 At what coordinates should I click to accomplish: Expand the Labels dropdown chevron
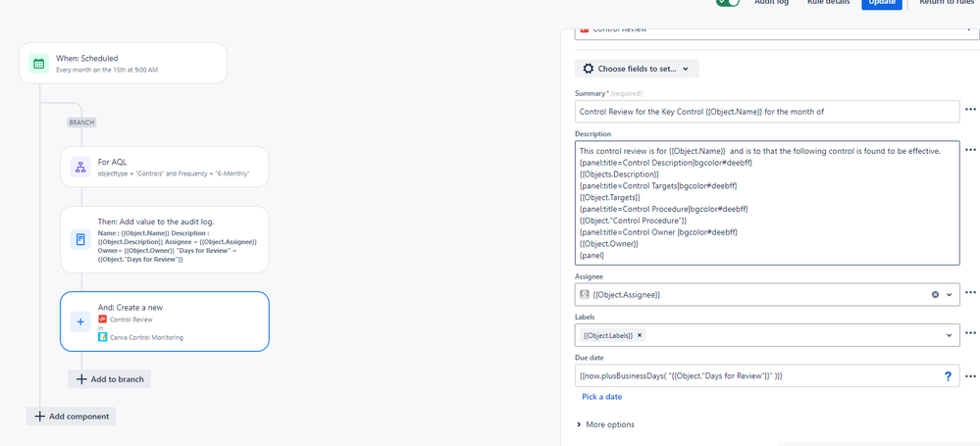(x=950, y=335)
